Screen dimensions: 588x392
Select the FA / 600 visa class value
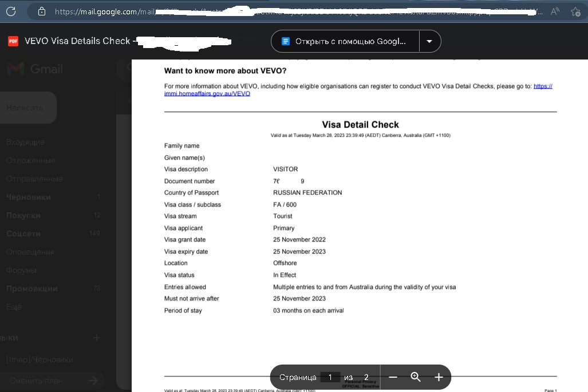pos(285,205)
